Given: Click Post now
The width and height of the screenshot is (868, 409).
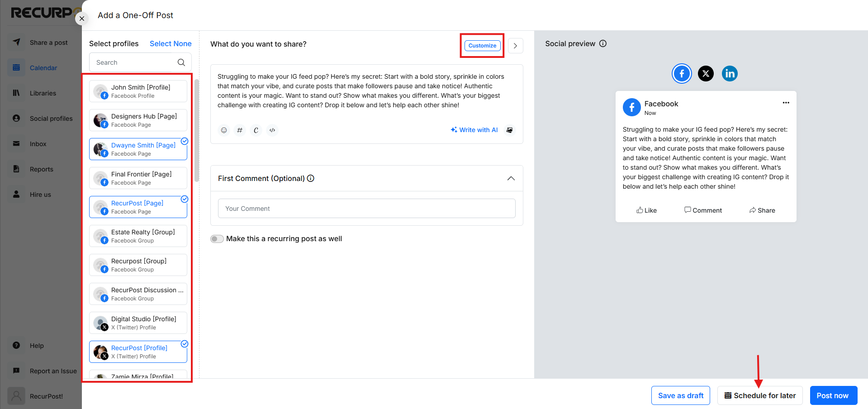Looking at the screenshot, I should 834,395.
